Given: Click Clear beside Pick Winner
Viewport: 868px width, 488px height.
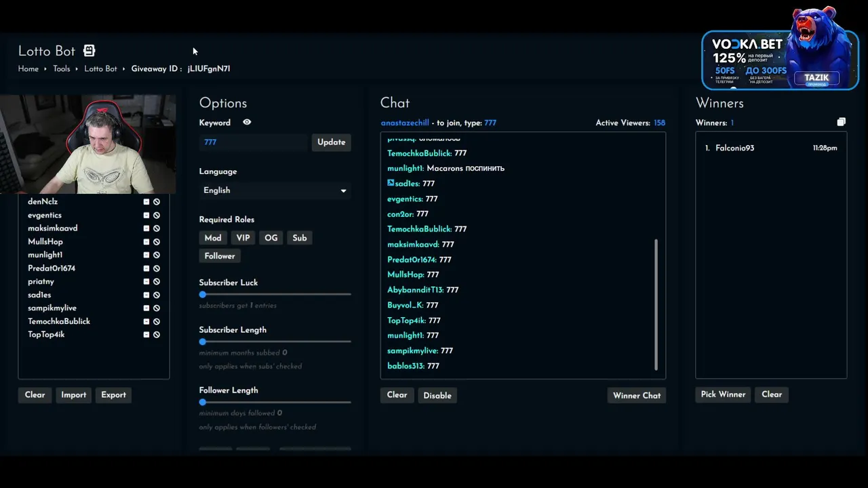Looking at the screenshot, I should tap(772, 394).
